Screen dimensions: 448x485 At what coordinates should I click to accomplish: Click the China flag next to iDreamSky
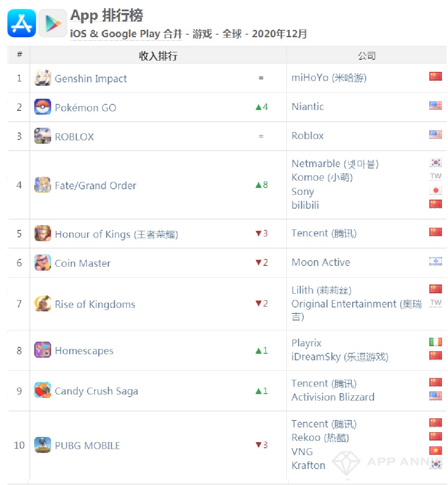(435, 356)
